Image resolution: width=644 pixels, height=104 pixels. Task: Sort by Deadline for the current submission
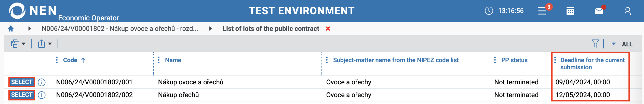(592, 63)
